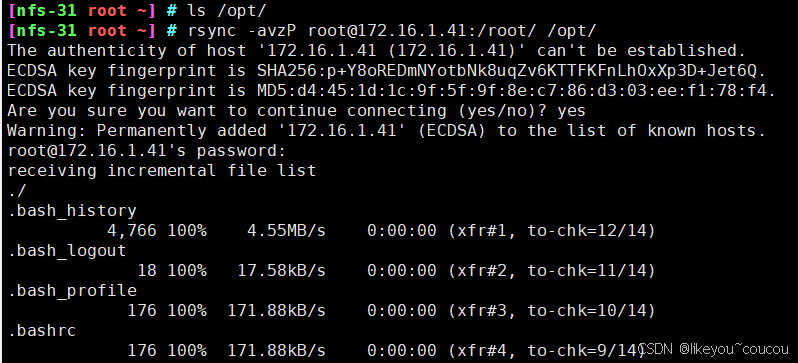
Task: Click the './' directory entry line
Action: (17, 191)
